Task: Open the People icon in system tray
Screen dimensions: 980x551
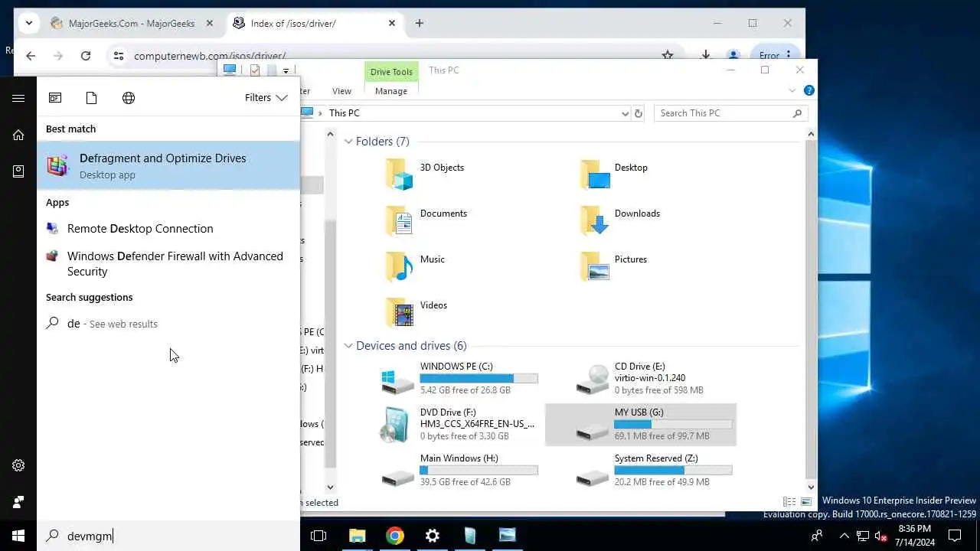Action: [817, 536]
